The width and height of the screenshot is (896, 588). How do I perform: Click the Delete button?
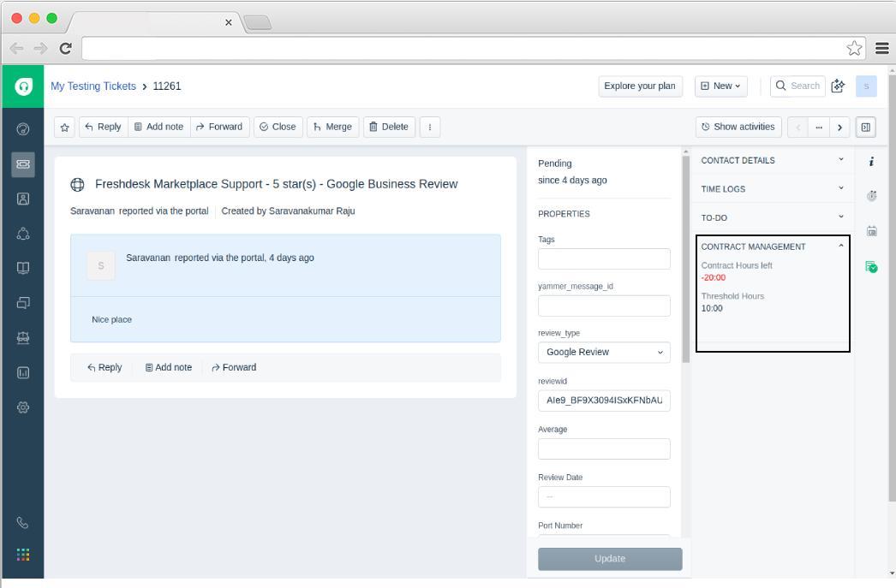click(389, 127)
